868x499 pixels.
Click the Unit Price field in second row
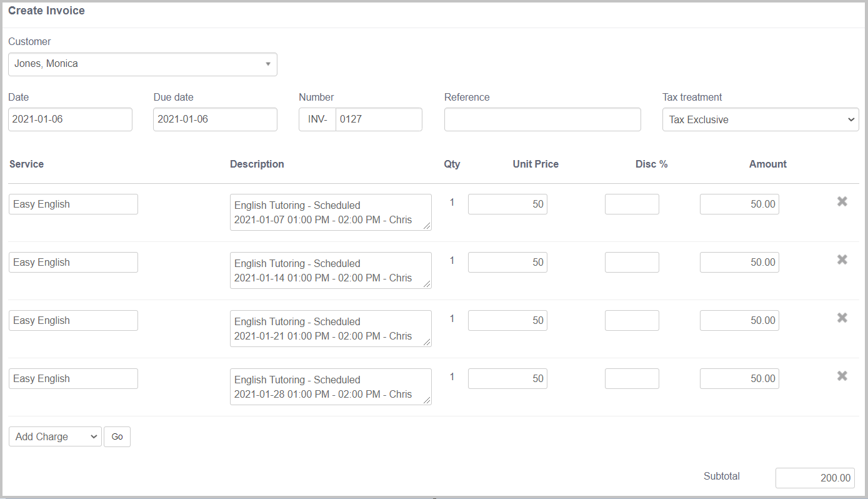(507, 263)
